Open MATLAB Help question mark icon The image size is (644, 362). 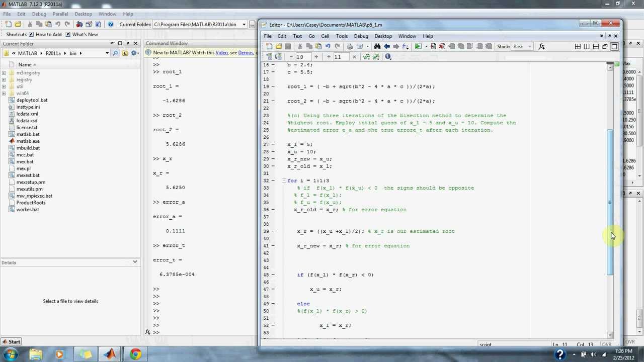point(110,24)
